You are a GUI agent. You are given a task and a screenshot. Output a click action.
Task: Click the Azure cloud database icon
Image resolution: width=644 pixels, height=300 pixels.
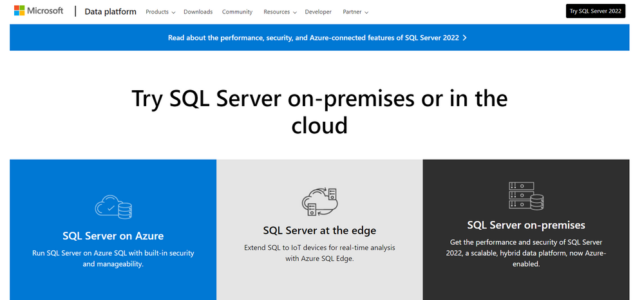[113, 207]
